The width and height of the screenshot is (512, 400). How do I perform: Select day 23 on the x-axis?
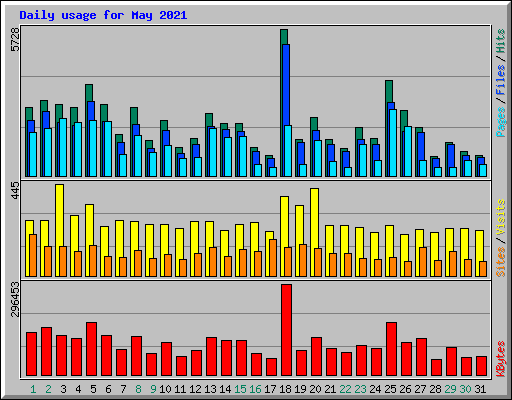(x=360, y=389)
